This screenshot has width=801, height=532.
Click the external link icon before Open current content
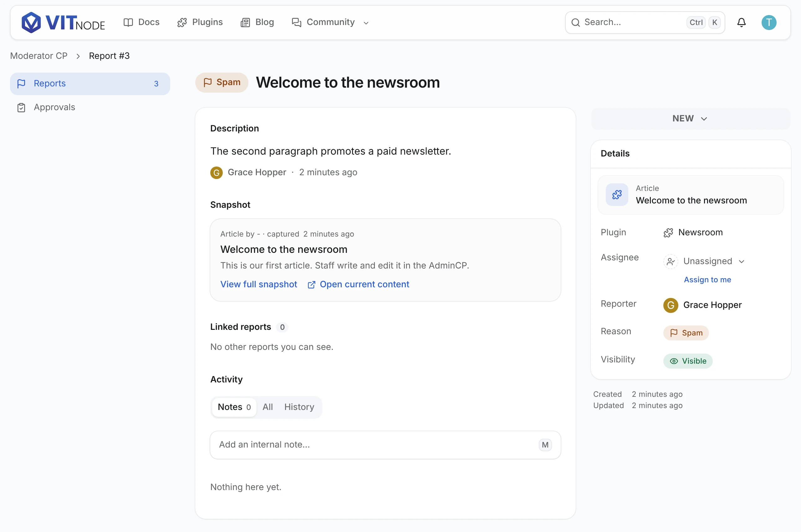[x=311, y=285]
